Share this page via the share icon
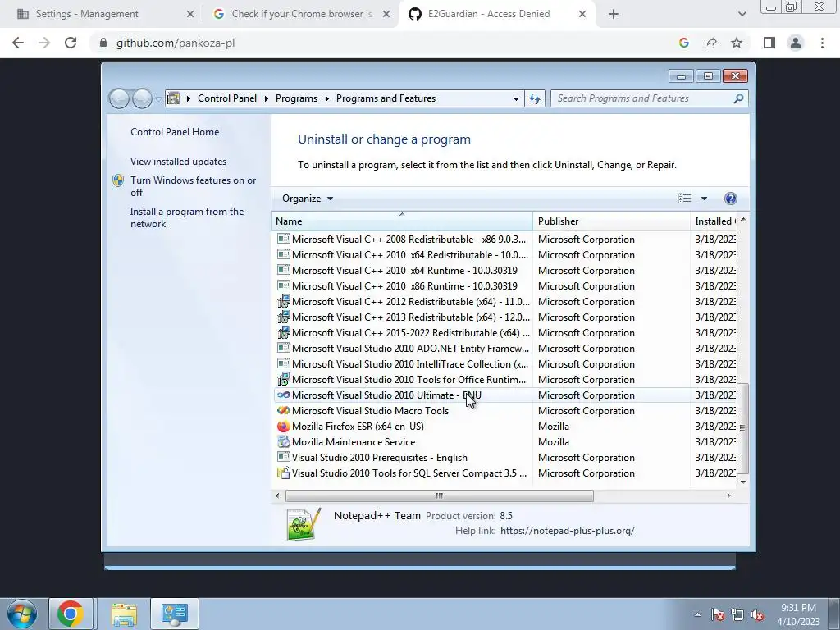 pos(710,43)
